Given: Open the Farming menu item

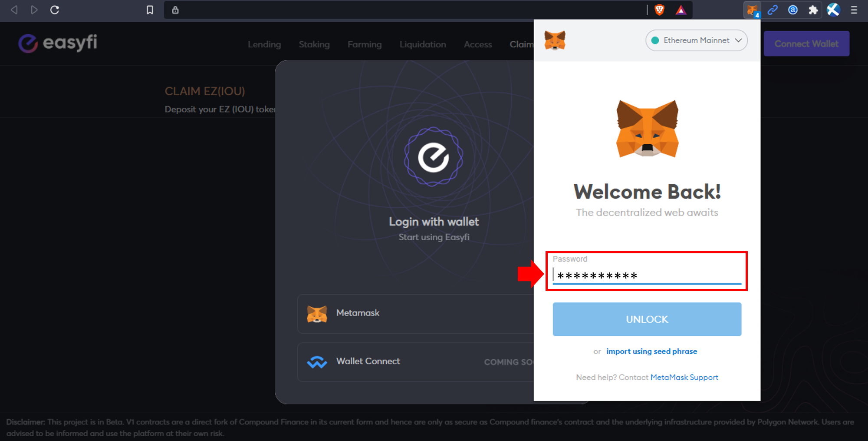Looking at the screenshot, I should [x=365, y=44].
